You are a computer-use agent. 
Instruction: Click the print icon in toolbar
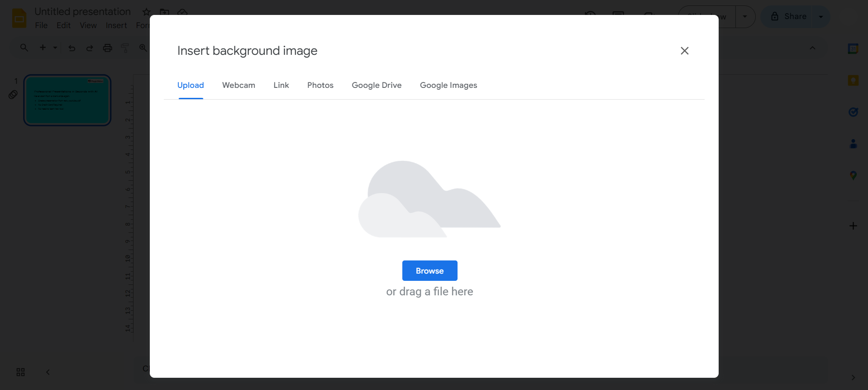point(107,48)
